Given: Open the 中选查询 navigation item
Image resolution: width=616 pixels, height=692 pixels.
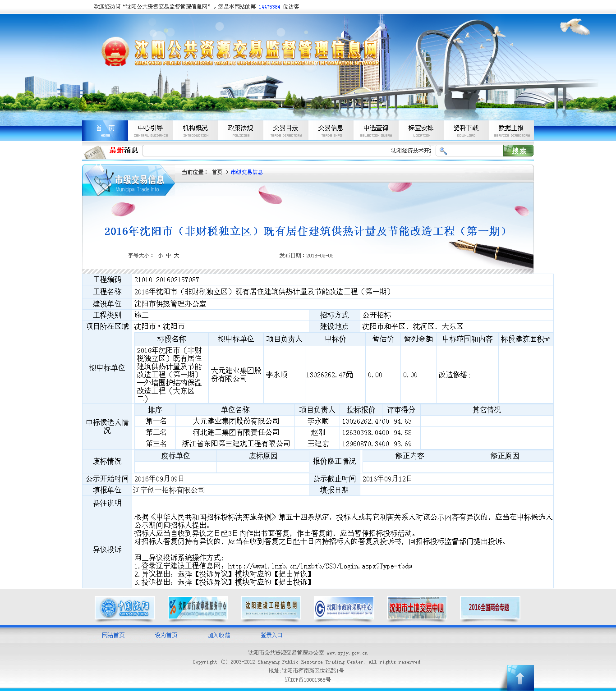Looking at the screenshot, I should pyautogui.click(x=376, y=131).
